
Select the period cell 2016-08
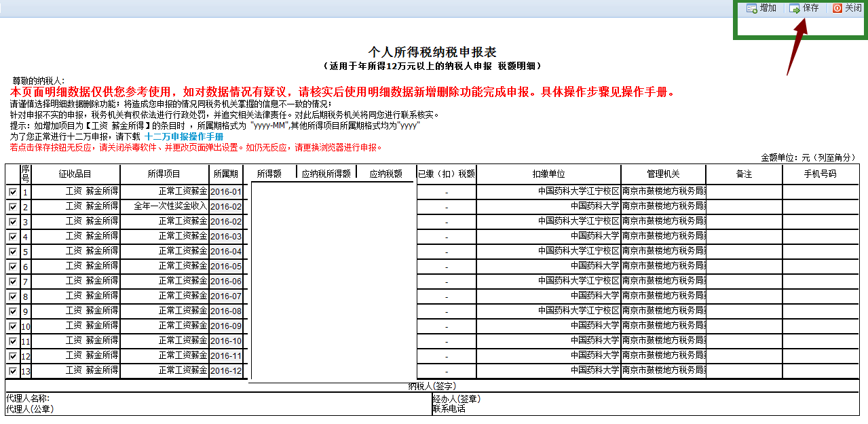click(226, 311)
